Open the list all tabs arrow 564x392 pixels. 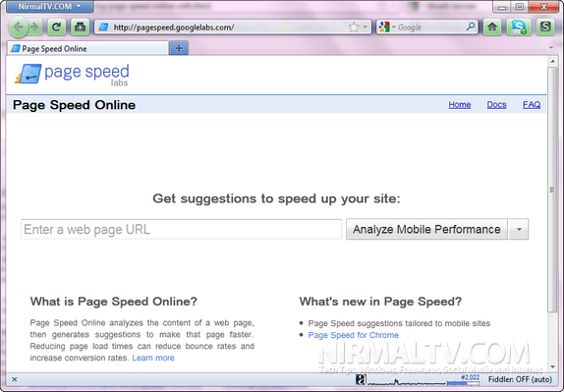[551, 48]
